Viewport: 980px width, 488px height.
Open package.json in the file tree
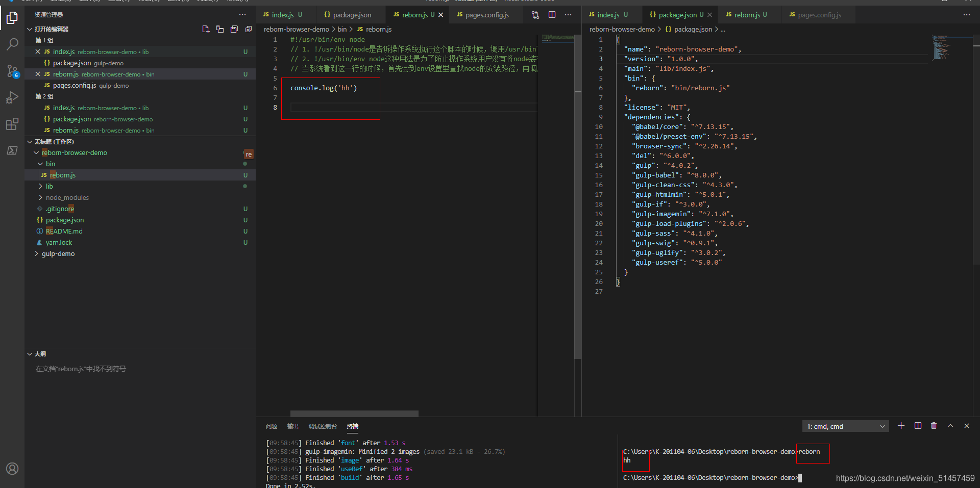point(140,220)
